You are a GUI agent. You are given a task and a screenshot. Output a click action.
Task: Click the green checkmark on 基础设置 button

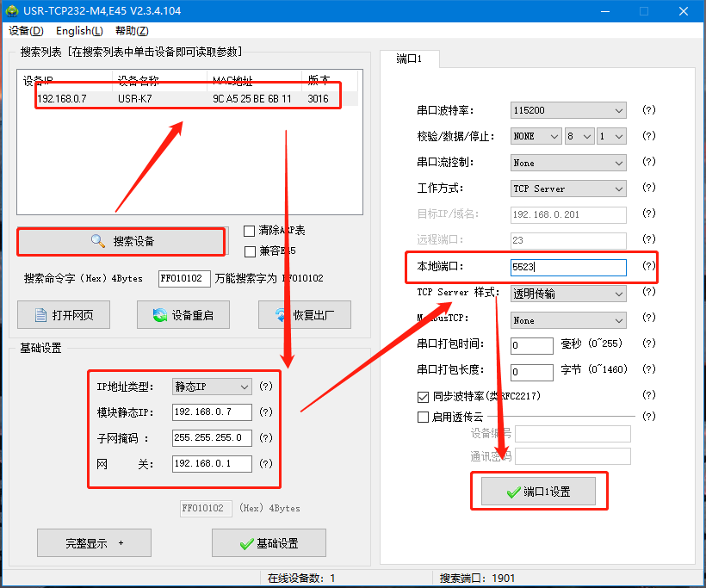pos(246,544)
